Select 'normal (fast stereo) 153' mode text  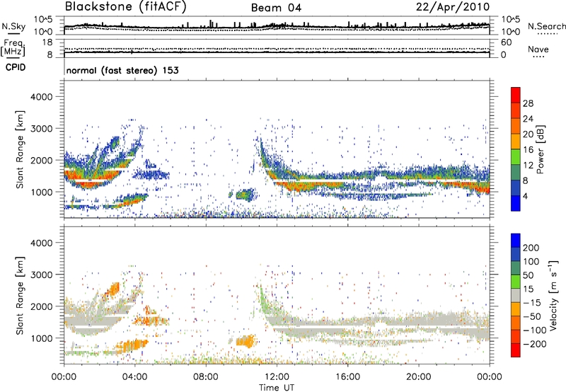tap(122, 71)
